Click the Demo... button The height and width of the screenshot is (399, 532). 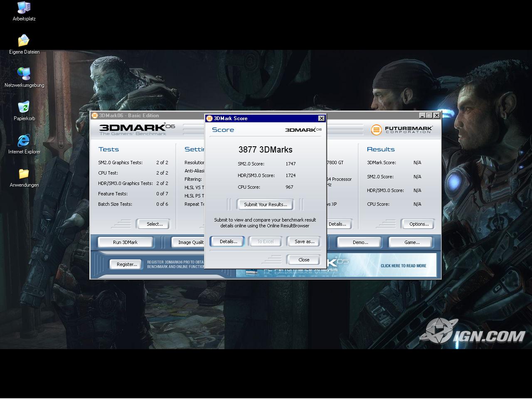[360, 242]
